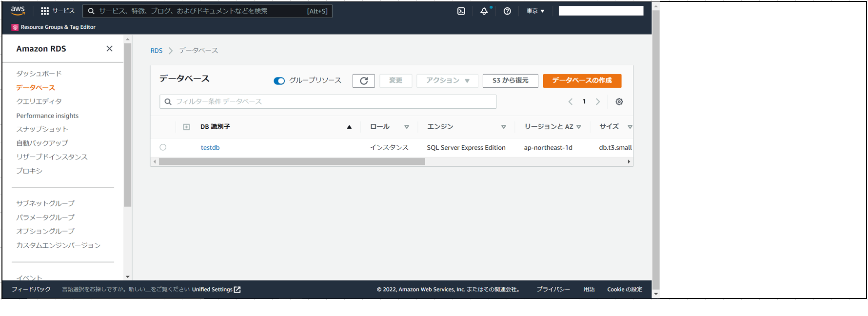Click the S3 から復元 button
868x316 pixels.
[x=511, y=80]
